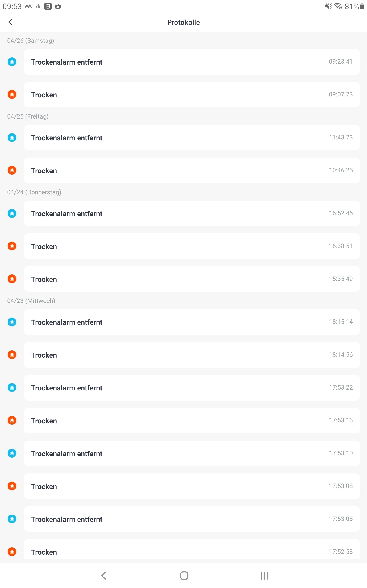
Task: Select Trocken entry at 18:14:56
Action: coord(192,355)
